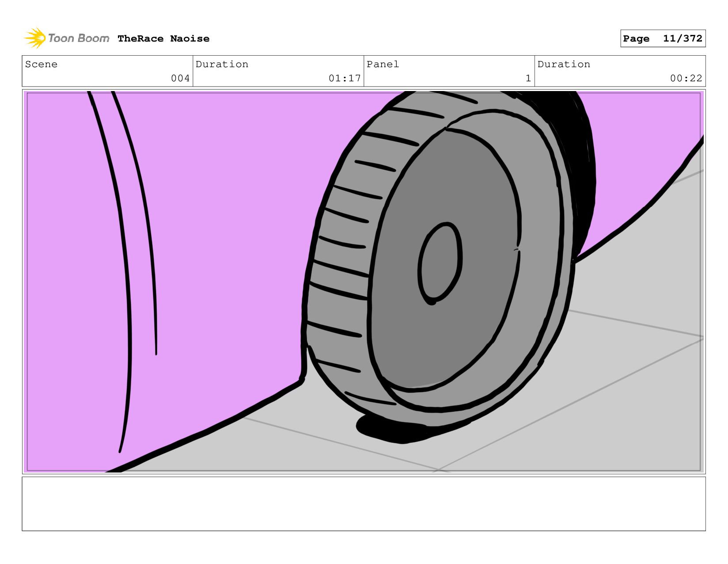Click the Duration label beside Scene
Viewport: 728px width, 564px height.
pyautogui.click(x=222, y=64)
